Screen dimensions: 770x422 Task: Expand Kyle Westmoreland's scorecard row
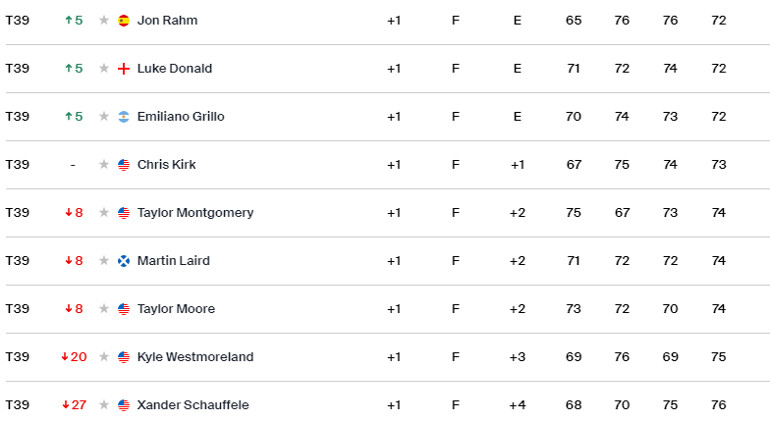[387, 357]
